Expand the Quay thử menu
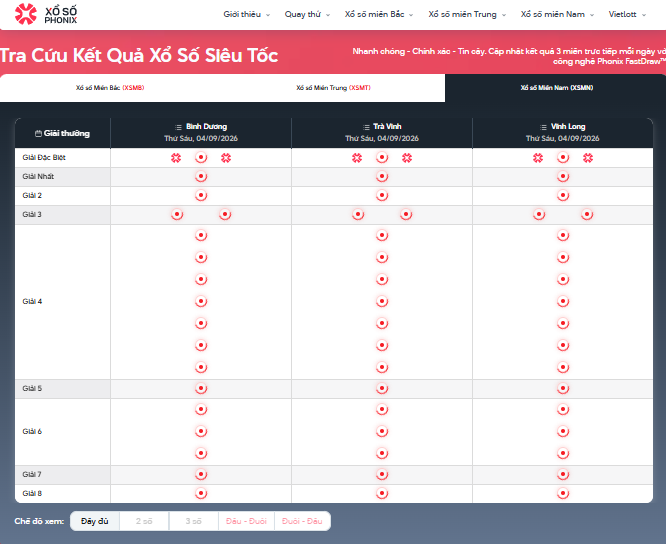 [x=307, y=14]
